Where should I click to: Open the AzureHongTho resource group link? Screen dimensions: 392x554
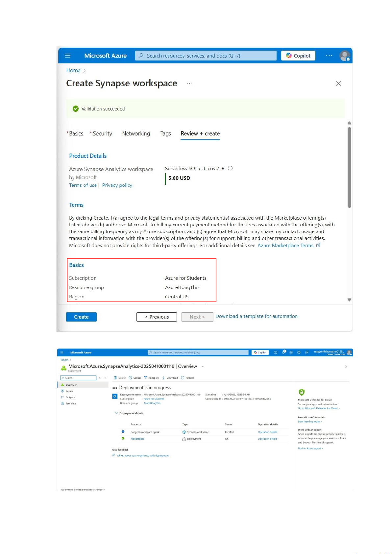coord(152,403)
